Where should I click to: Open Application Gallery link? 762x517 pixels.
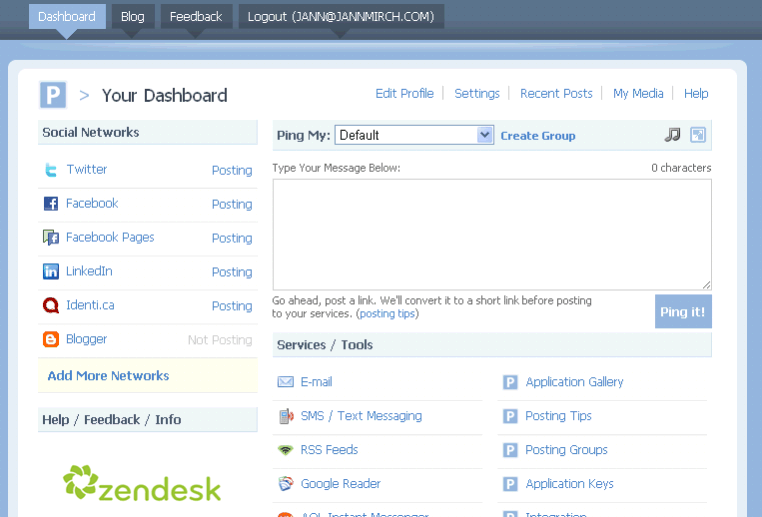coord(574,382)
